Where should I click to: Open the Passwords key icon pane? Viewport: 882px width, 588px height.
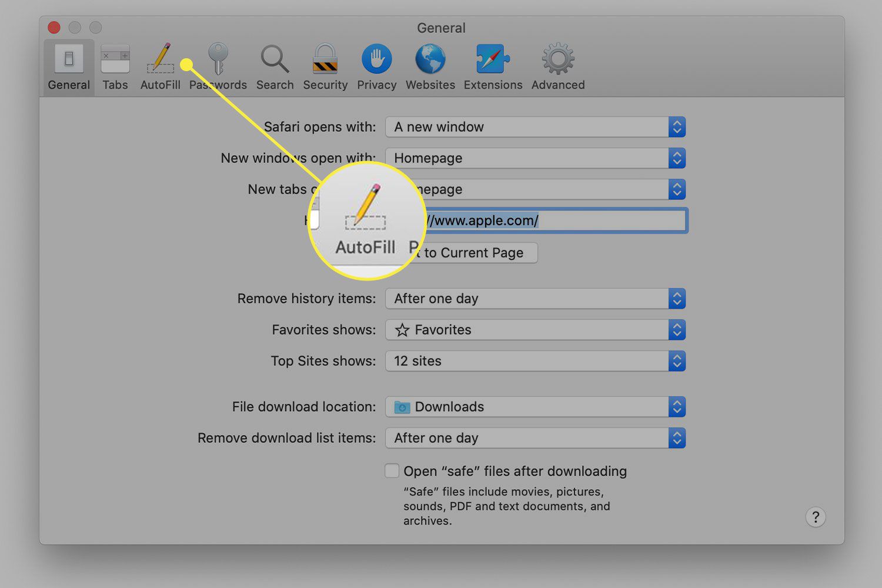click(x=218, y=67)
